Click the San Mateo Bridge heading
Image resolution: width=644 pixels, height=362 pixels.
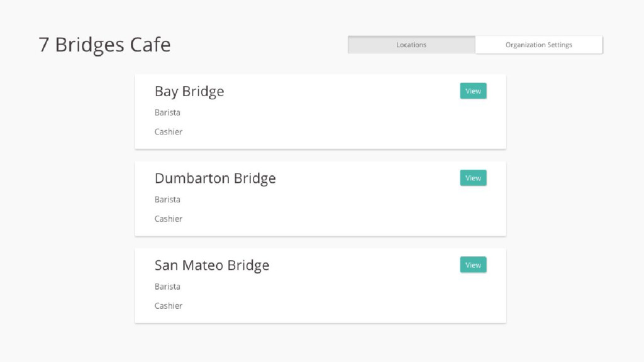click(x=212, y=266)
